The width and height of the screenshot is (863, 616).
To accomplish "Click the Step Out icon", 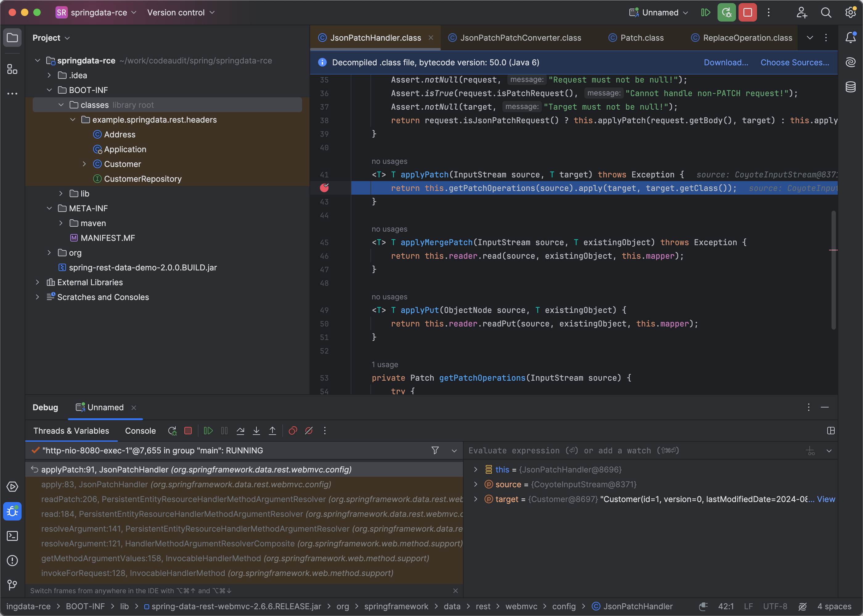I will (272, 431).
